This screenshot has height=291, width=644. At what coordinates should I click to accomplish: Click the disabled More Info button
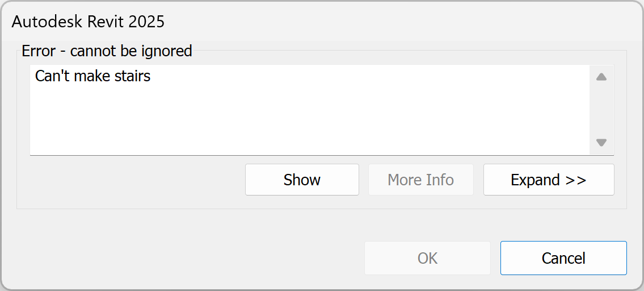coord(421,180)
